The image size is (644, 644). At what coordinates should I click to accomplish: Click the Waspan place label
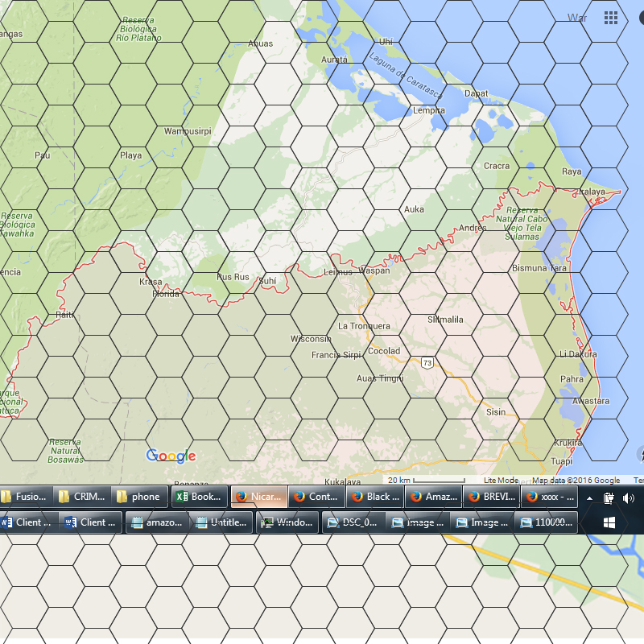click(x=374, y=270)
